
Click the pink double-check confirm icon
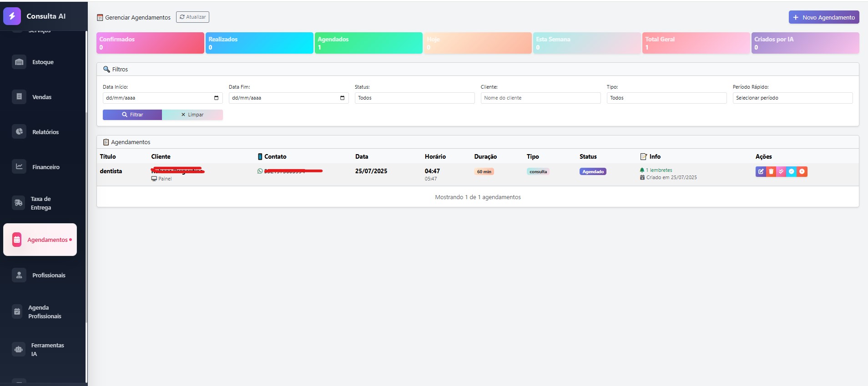[x=781, y=171]
